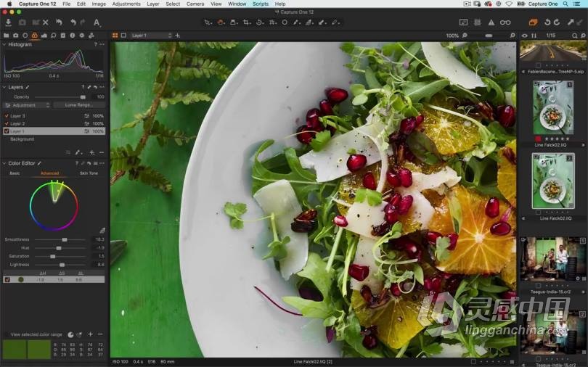
Task: Open Spotlight search in macOS menu bar
Action: coord(565,4)
